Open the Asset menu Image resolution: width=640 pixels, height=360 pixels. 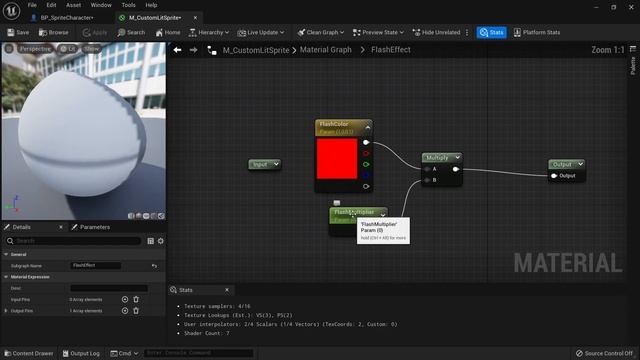73,5
